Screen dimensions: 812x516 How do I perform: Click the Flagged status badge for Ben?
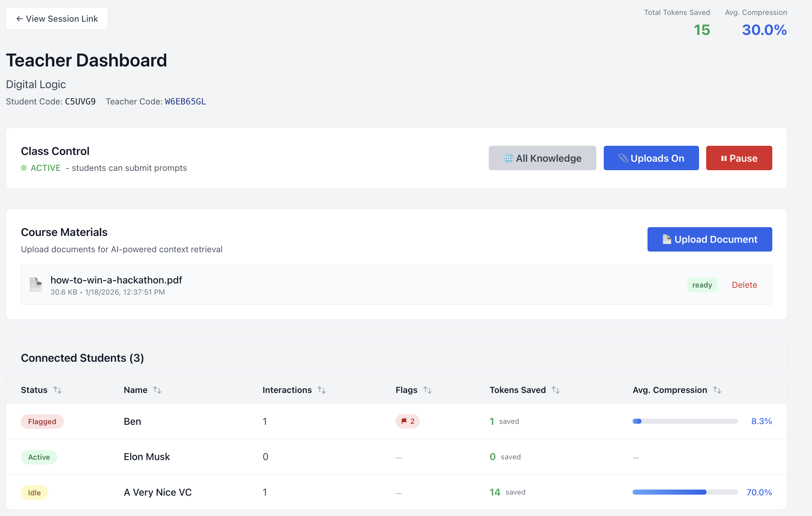(x=42, y=421)
